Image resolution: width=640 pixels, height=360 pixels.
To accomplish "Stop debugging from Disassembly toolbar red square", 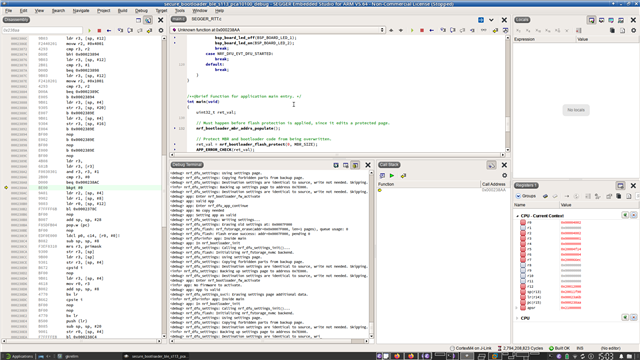I will tap(99, 30).
